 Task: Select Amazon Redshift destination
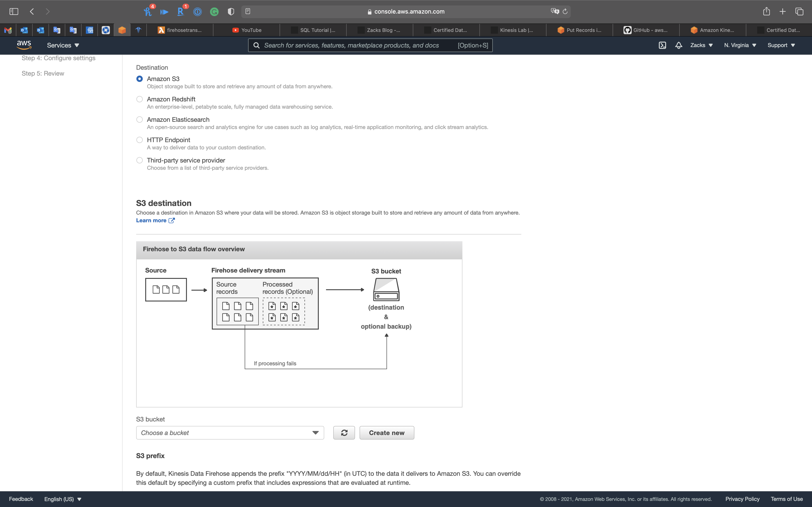140,99
